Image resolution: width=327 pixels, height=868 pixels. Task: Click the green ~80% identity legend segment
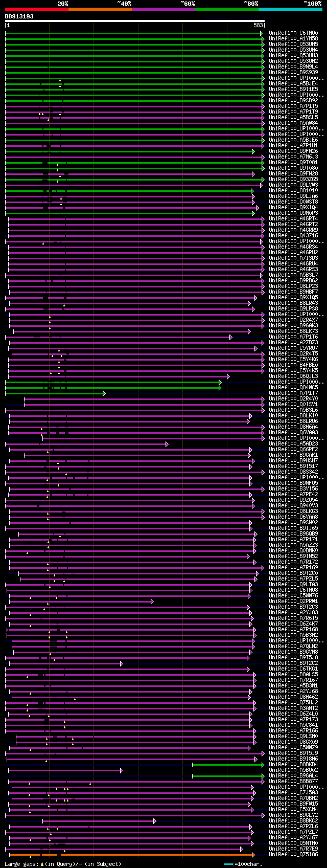pos(227,9)
